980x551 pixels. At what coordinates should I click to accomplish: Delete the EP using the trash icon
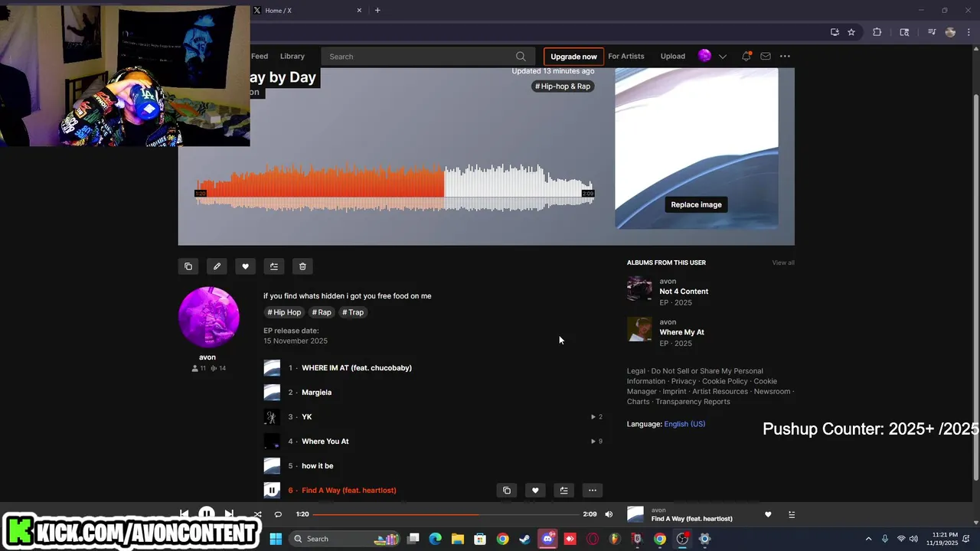[x=302, y=266]
